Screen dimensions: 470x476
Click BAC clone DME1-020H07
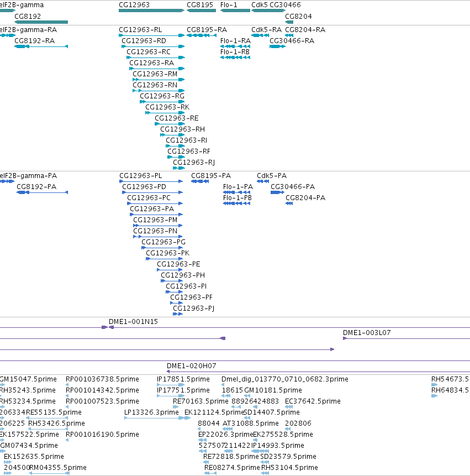[x=318, y=372]
